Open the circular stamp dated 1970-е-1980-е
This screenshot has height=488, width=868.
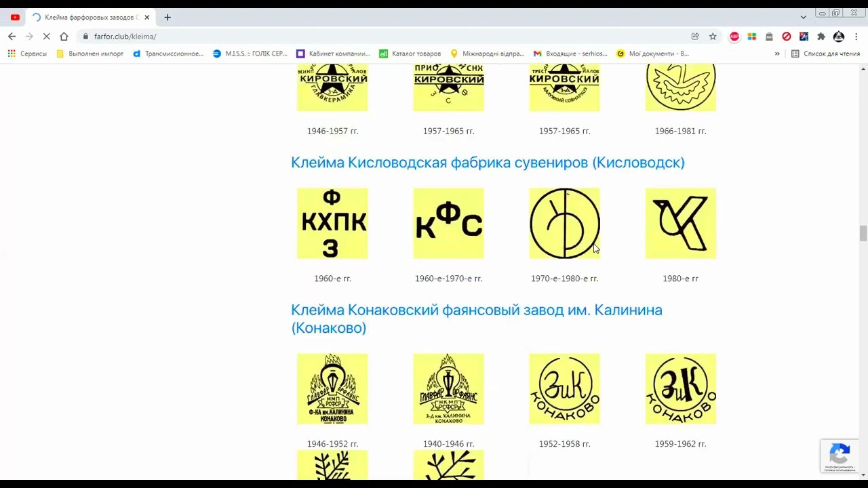[x=564, y=224]
